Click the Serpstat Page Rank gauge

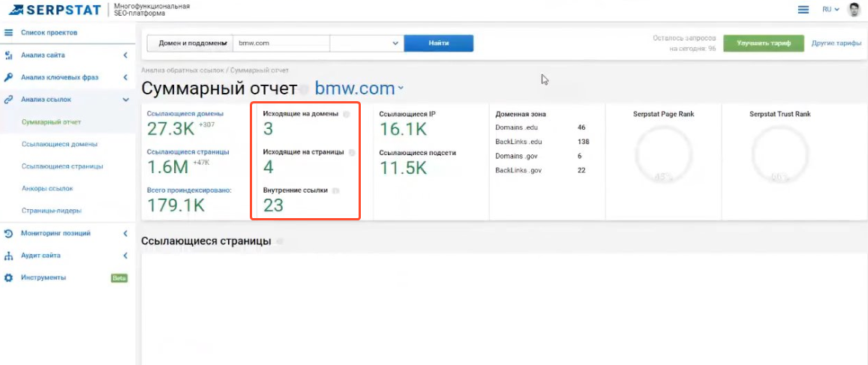663,154
